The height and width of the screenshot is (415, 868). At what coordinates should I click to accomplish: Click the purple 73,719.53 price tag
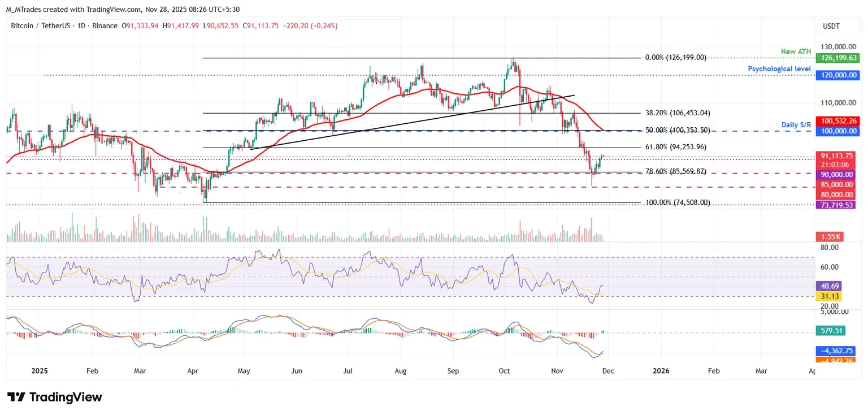coord(837,205)
